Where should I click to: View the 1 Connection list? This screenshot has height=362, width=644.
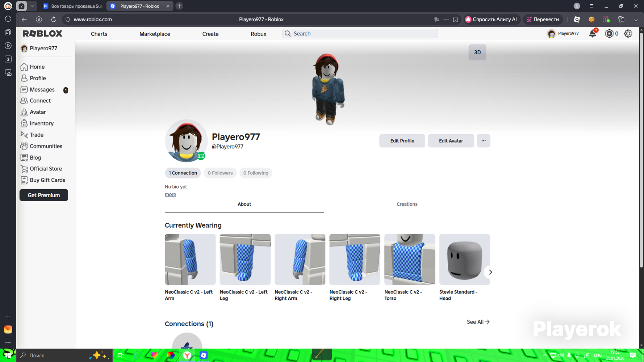click(x=183, y=173)
